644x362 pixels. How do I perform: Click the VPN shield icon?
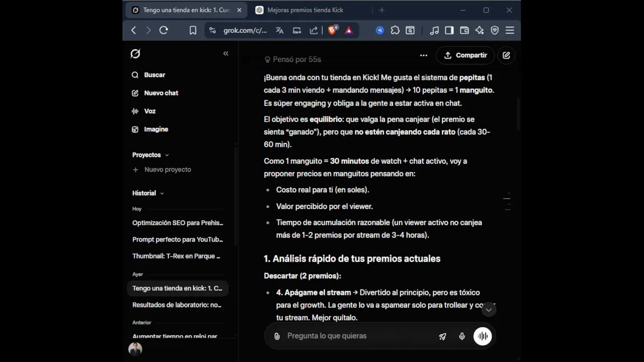495,30
